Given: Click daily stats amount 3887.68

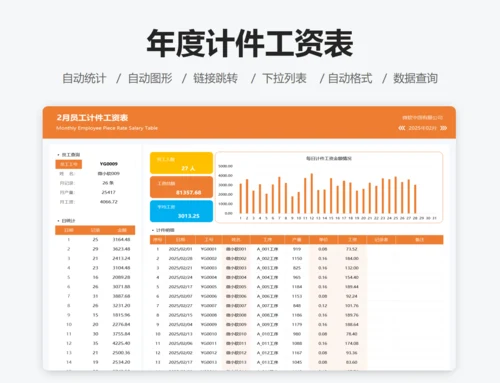Looking at the screenshot, I should [121, 296].
